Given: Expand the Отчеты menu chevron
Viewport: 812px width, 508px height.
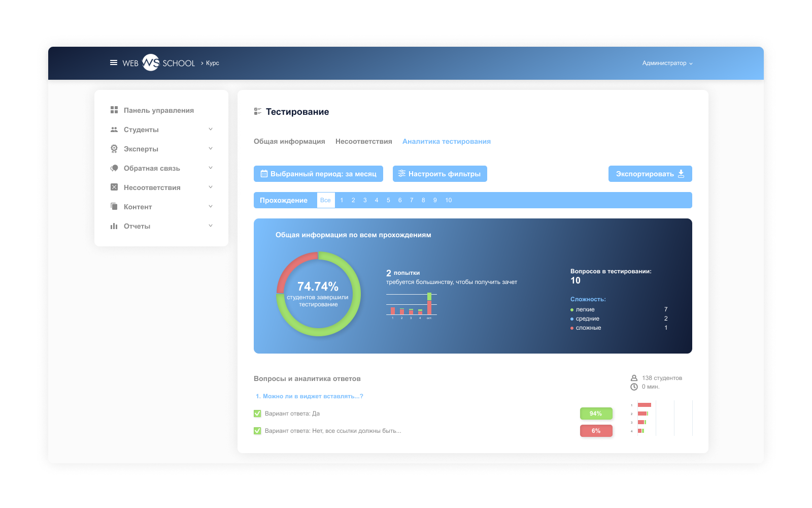Looking at the screenshot, I should (x=211, y=226).
